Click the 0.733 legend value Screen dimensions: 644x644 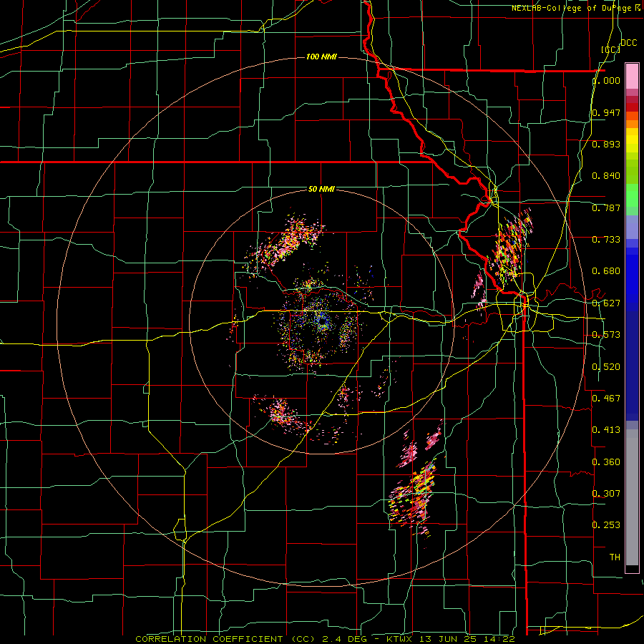point(606,240)
